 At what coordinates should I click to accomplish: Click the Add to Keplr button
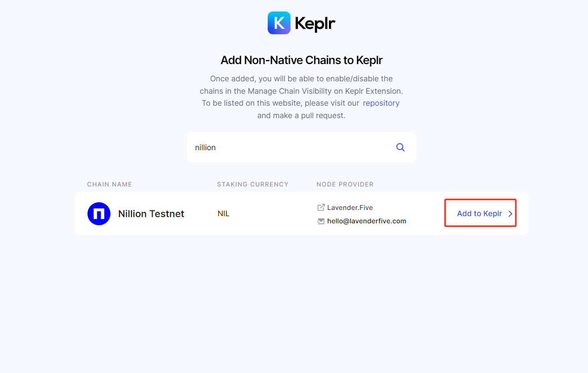point(480,213)
